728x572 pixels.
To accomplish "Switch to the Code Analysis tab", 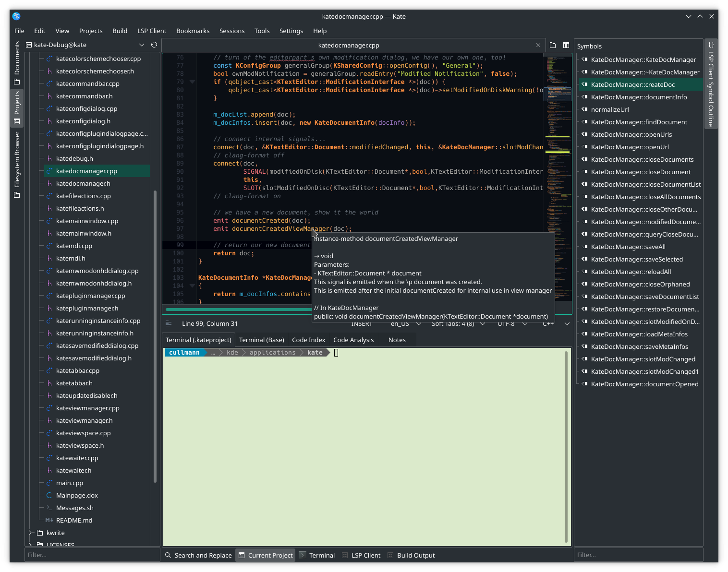I will (353, 340).
